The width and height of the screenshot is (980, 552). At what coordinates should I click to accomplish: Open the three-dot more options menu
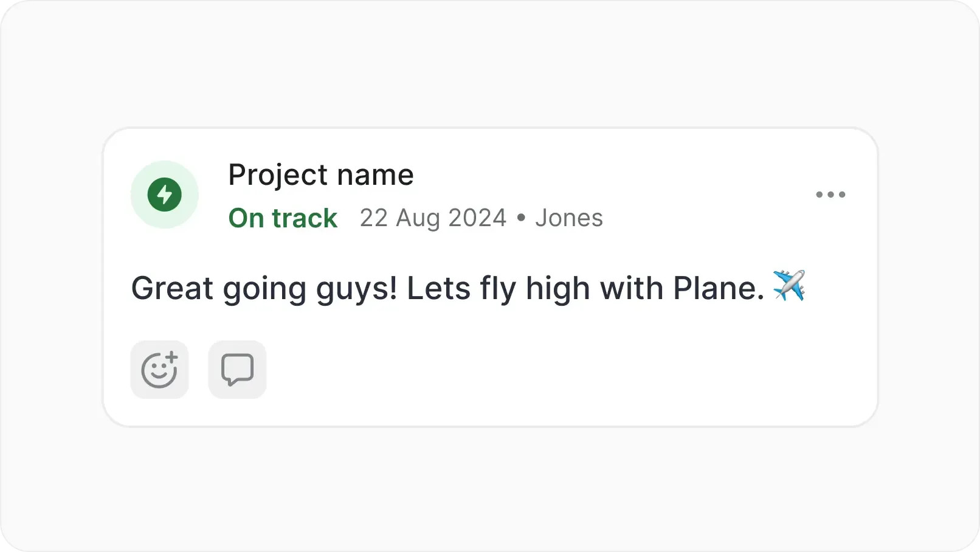pos(830,195)
